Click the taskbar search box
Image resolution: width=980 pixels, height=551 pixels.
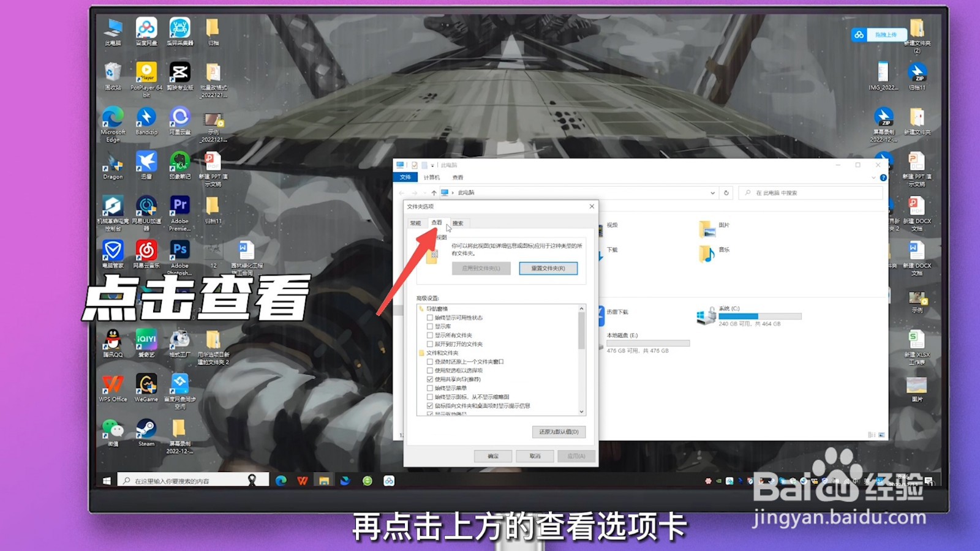[x=193, y=481]
